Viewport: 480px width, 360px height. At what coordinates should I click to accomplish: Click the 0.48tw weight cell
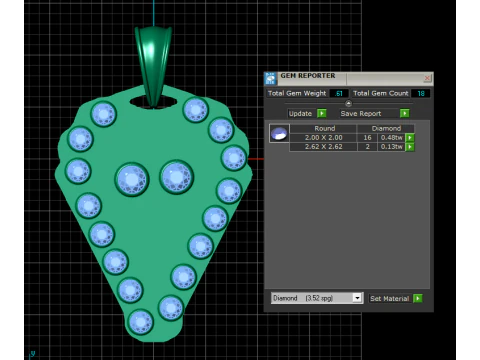[x=391, y=138]
